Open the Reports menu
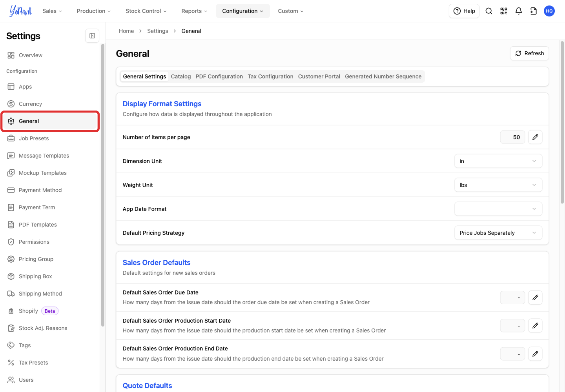The height and width of the screenshot is (392, 565). [x=194, y=11]
